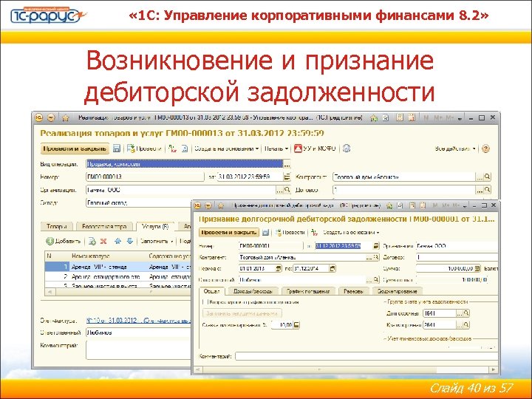Click search icon beside Контрагент in front window

[375, 257]
